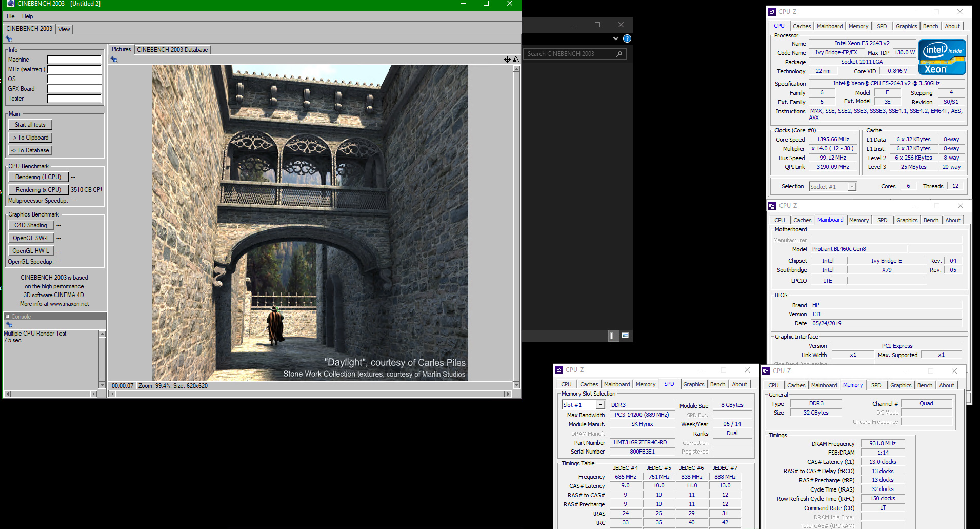Viewport: 980px width, 529px height.
Task: Select the CINEBENCH 2003 main tab
Action: pos(29,29)
